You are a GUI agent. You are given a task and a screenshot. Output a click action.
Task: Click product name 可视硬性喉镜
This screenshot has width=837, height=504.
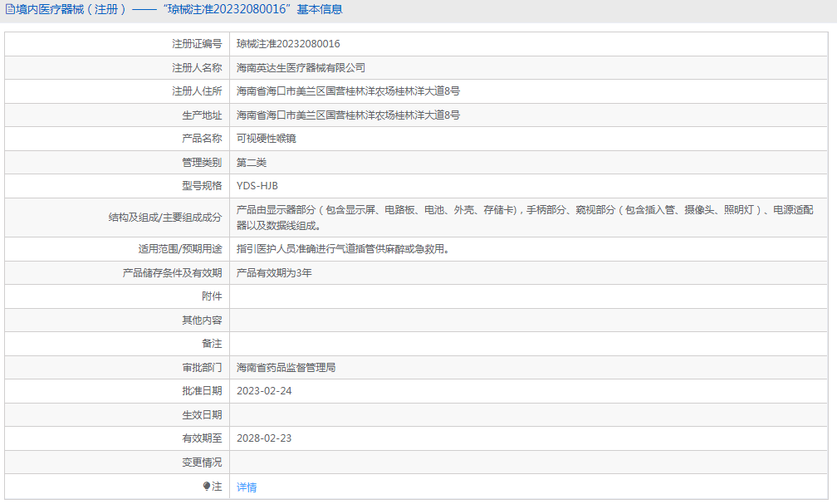tap(267, 139)
